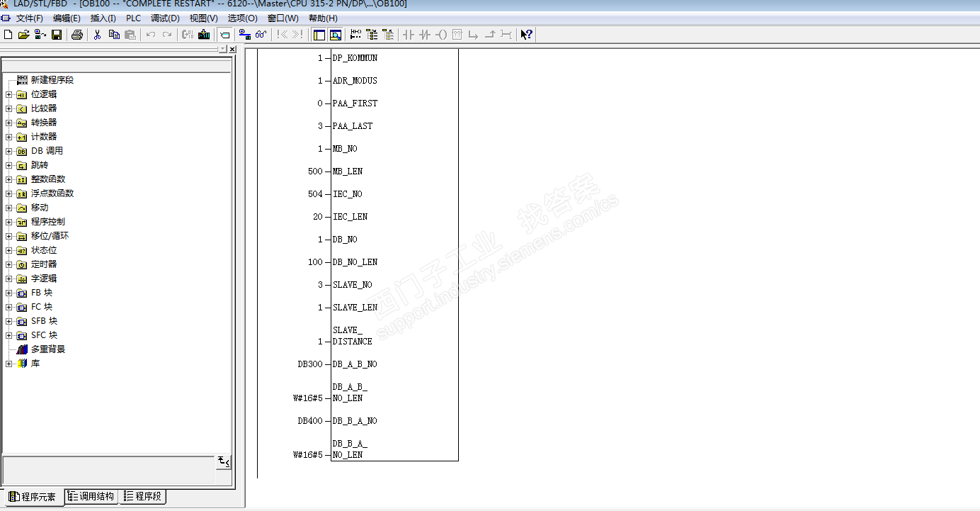Screen dimensions: 980x511
Task: Open the 编辑(E) menu
Action: [67, 18]
